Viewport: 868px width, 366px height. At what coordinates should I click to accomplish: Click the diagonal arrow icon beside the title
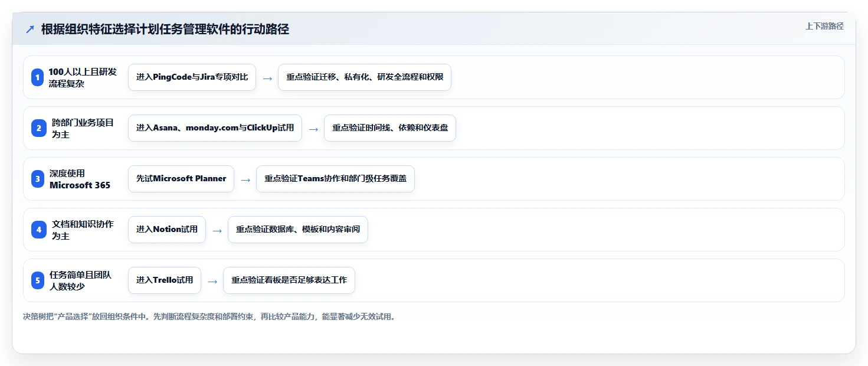click(30, 30)
